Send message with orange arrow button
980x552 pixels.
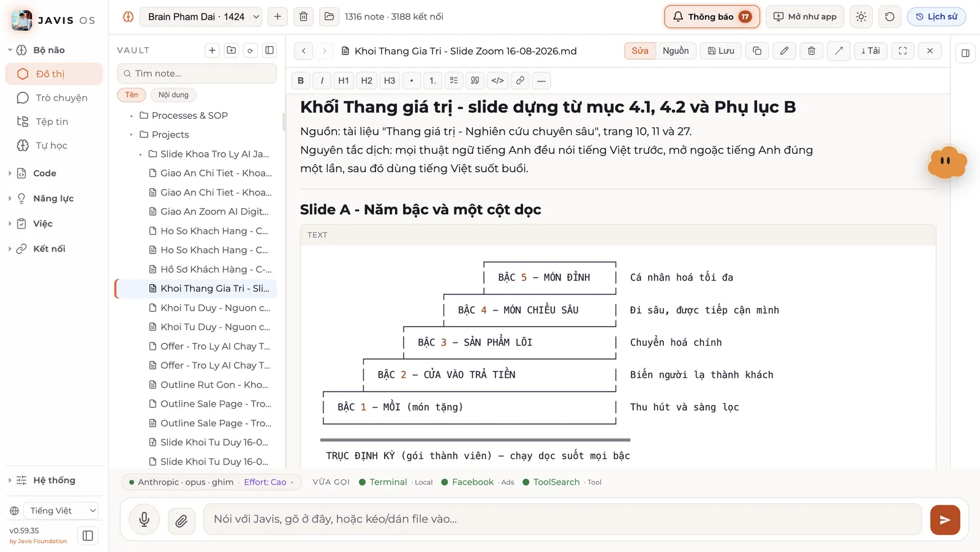945,520
